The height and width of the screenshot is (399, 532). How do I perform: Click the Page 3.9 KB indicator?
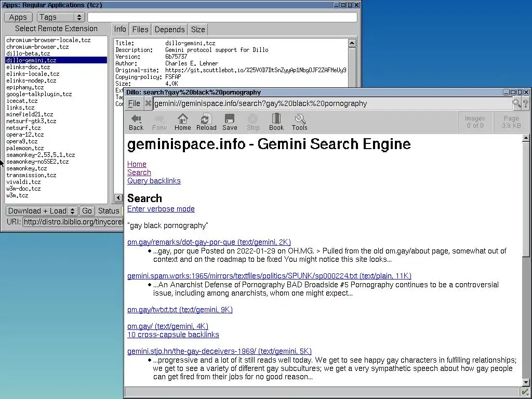(x=511, y=122)
